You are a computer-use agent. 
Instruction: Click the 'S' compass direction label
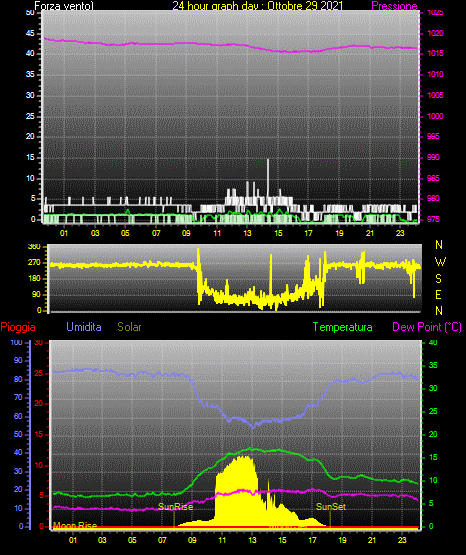[438, 279]
